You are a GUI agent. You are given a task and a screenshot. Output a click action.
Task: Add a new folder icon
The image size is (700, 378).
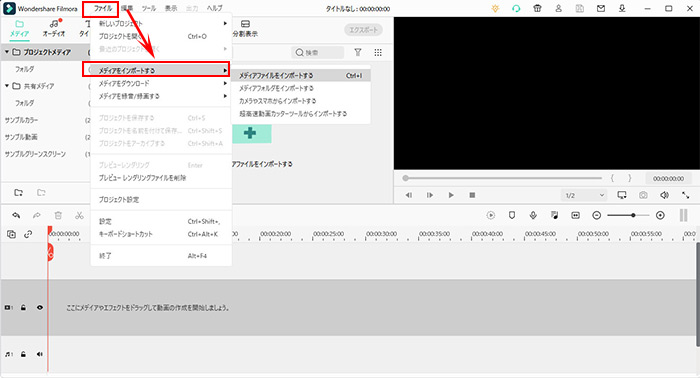[x=18, y=192]
